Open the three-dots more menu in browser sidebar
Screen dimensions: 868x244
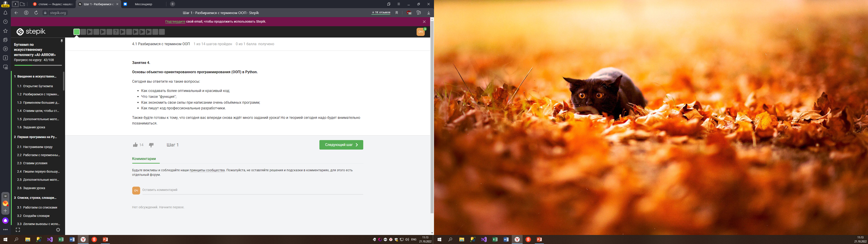tap(5, 230)
